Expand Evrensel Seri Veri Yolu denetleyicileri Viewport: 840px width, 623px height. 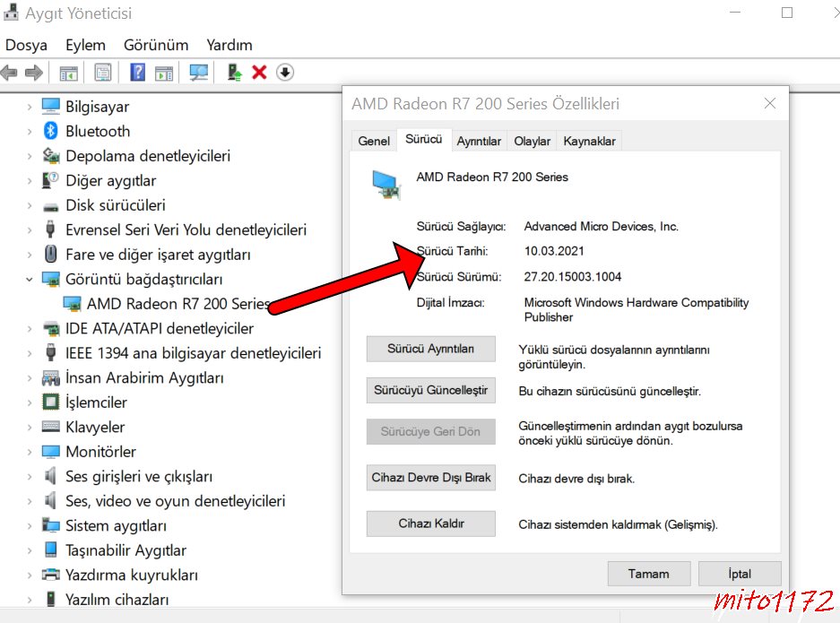(x=30, y=229)
